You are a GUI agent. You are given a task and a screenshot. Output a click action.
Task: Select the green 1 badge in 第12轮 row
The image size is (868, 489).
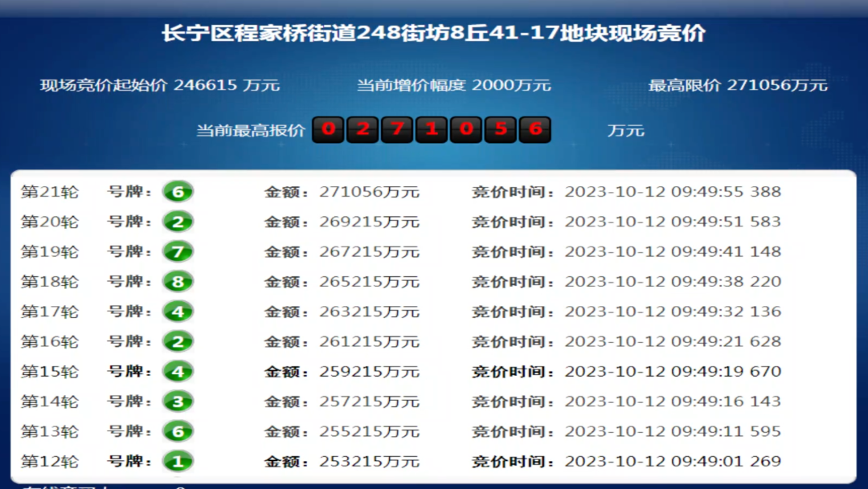pos(178,462)
